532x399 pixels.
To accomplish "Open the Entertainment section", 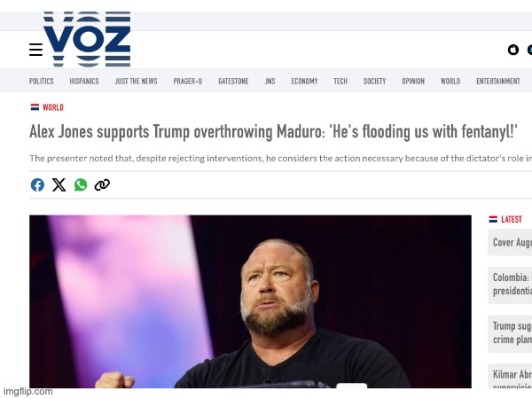I will 498,81.
